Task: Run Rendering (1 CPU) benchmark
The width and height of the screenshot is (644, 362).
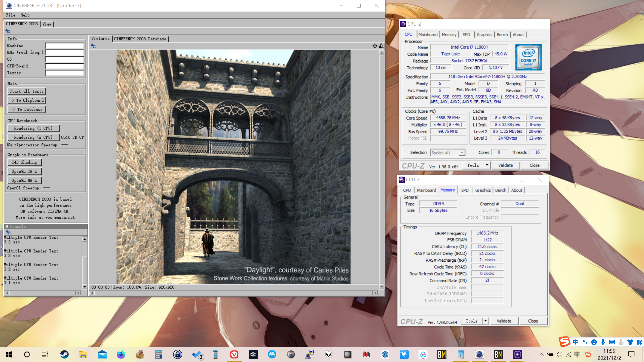Action: (33, 128)
